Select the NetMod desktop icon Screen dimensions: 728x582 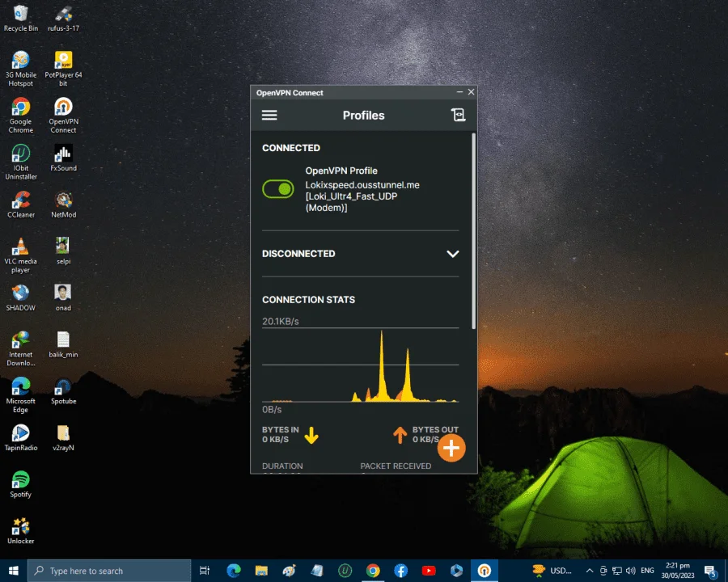click(64, 205)
